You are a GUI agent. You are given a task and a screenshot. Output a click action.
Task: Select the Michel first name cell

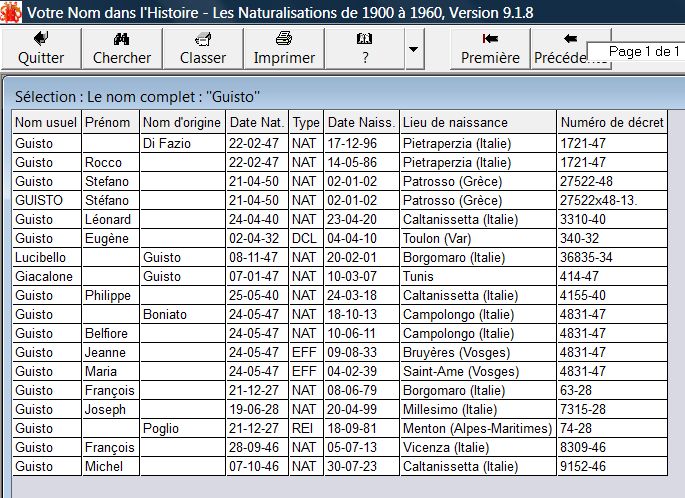[x=111, y=467]
